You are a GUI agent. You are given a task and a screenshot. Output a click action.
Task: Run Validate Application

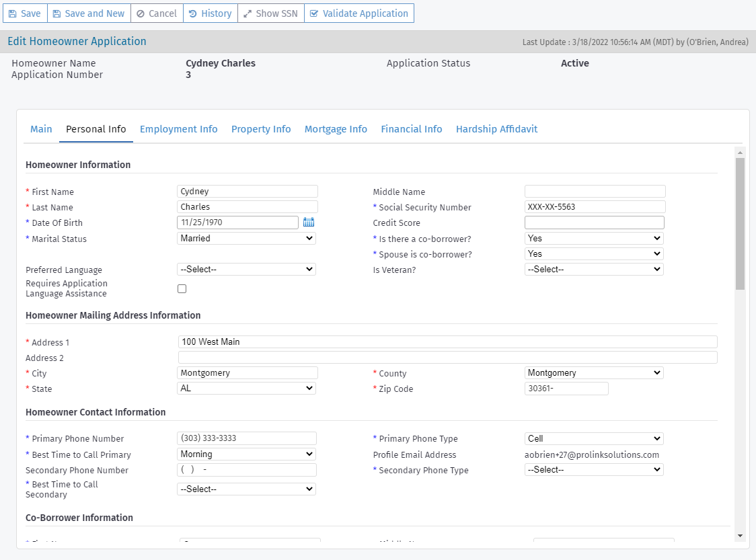(x=358, y=13)
